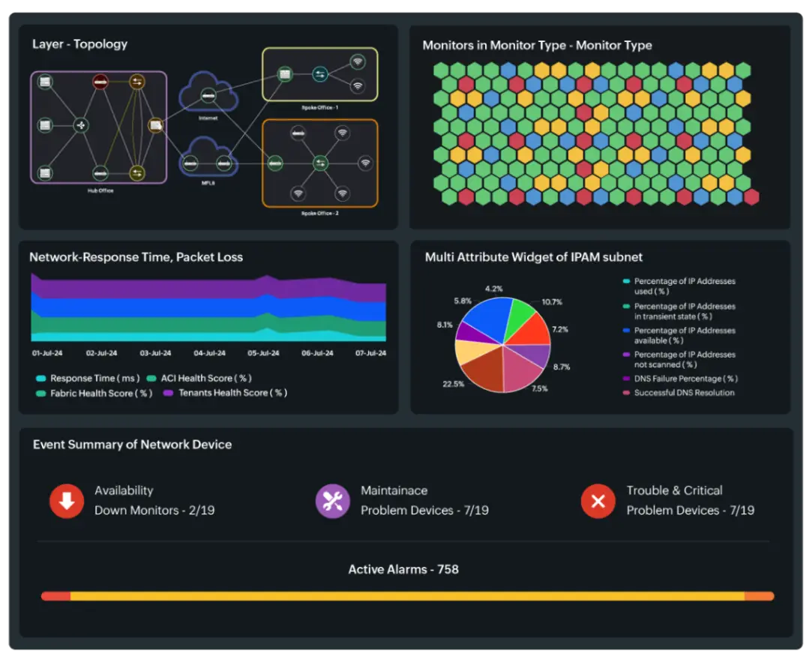This screenshot has width=812, height=662.
Task: Click the Internet cloud label
Action: tap(208, 118)
